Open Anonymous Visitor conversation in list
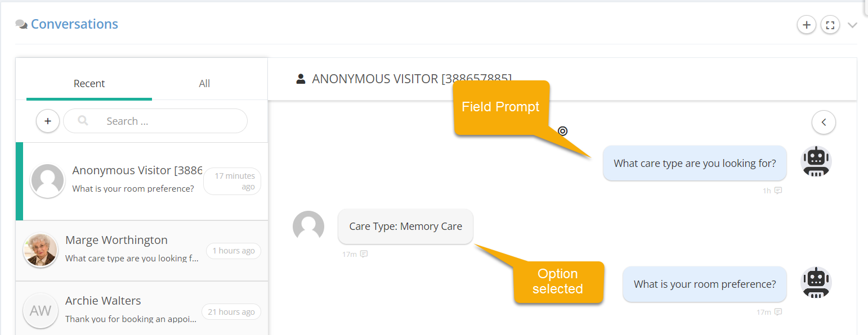The width and height of the screenshot is (868, 335). tap(142, 181)
